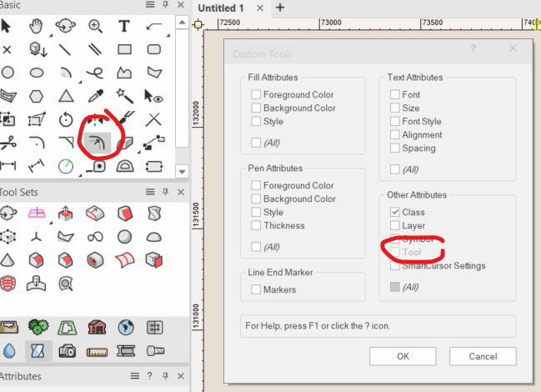Uncheck the Class checkbox
This screenshot has width=541, height=392.
395,213
